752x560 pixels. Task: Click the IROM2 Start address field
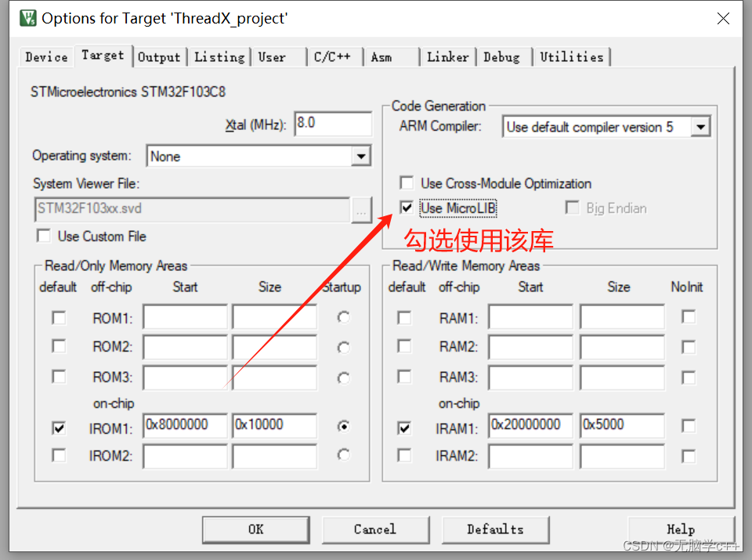[185, 457]
